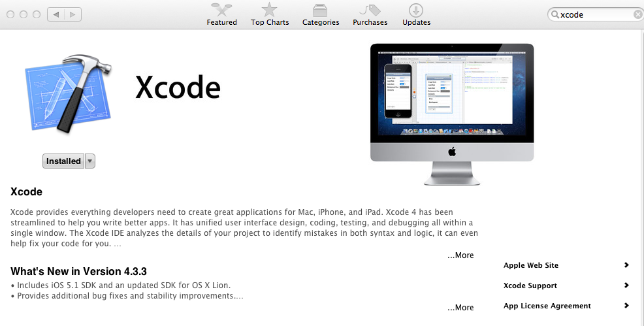Clear the xcode search text
This screenshot has width=644, height=326.
click(637, 15)
